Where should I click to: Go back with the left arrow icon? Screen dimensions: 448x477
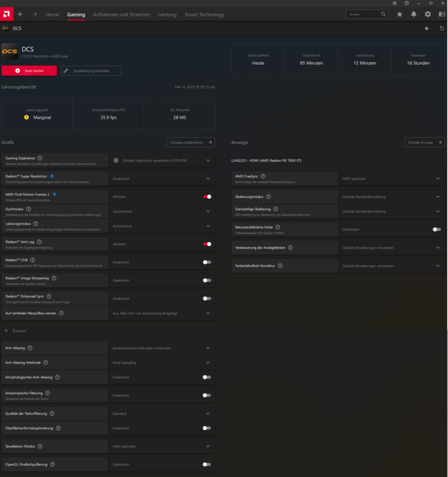(x=20, y=14)
